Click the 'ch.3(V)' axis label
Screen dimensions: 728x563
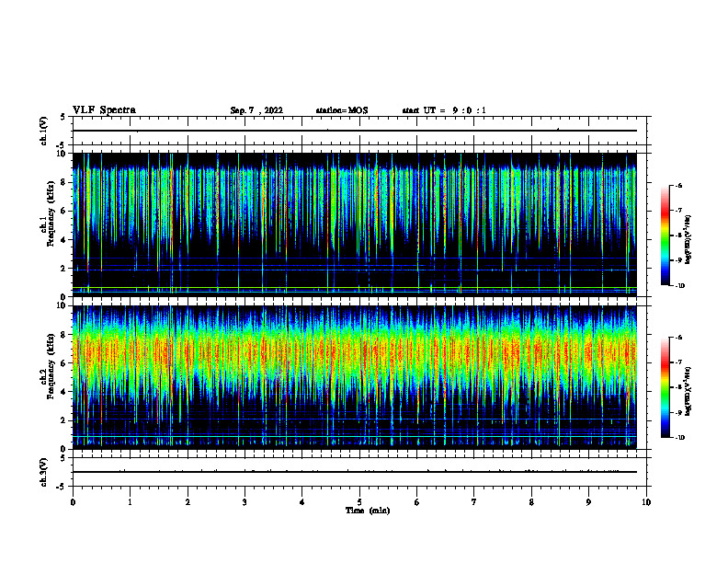pos(43,472)
